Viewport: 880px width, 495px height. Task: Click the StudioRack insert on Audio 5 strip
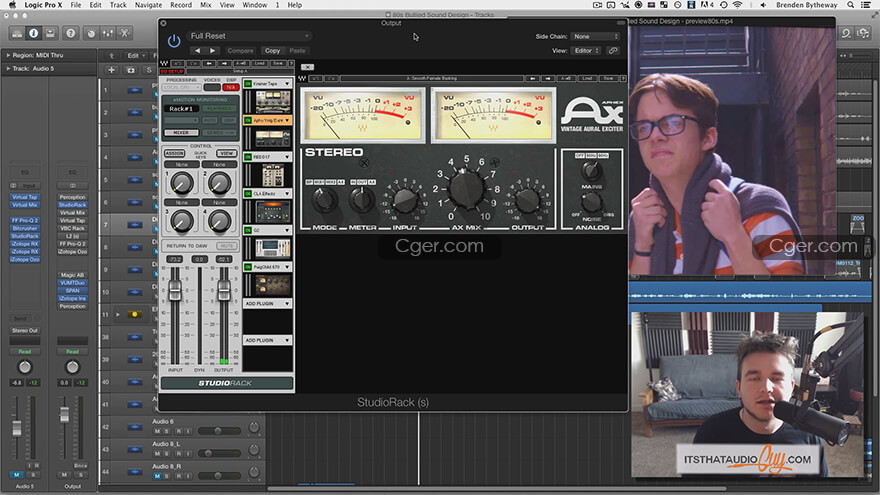tap(25, 236)
